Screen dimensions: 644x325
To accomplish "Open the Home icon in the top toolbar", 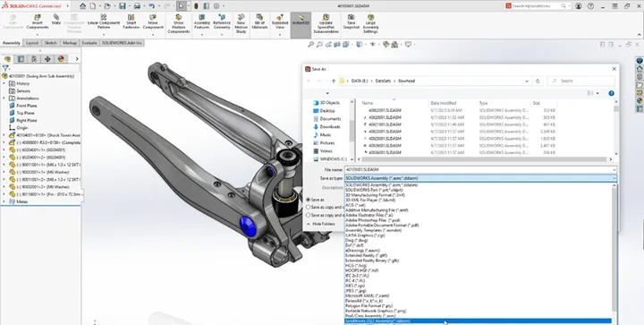I will pos(83,6).
